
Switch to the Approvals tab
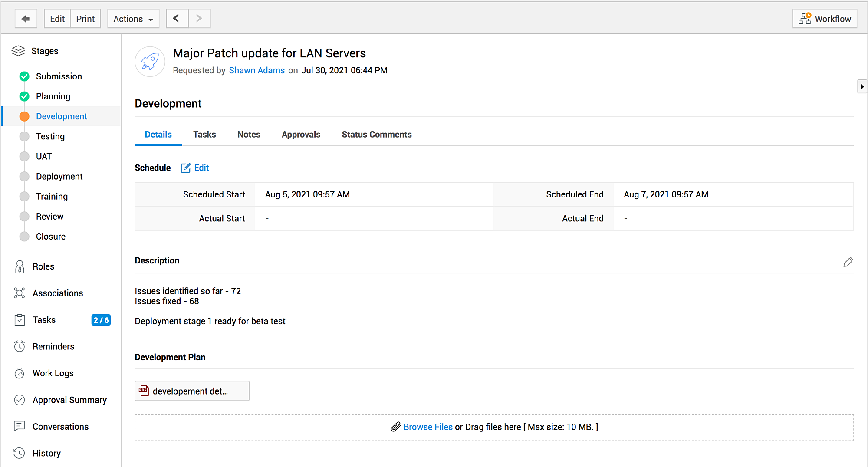301,135
